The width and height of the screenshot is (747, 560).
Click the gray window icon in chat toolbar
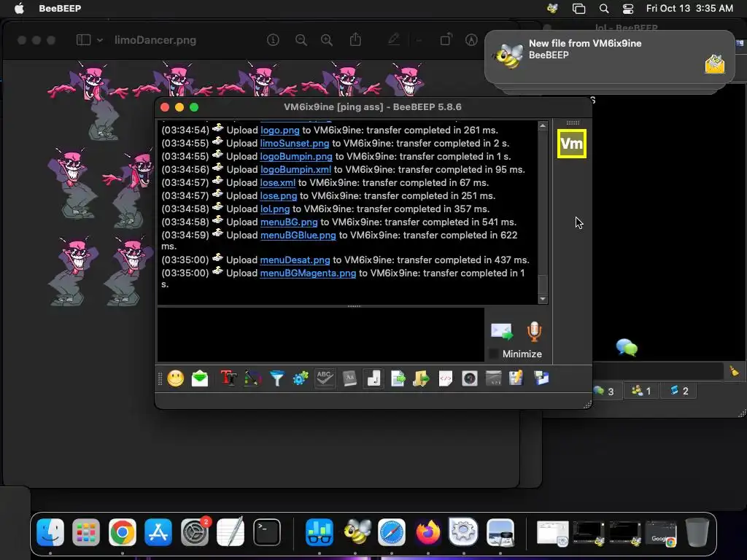pos(494,378)
